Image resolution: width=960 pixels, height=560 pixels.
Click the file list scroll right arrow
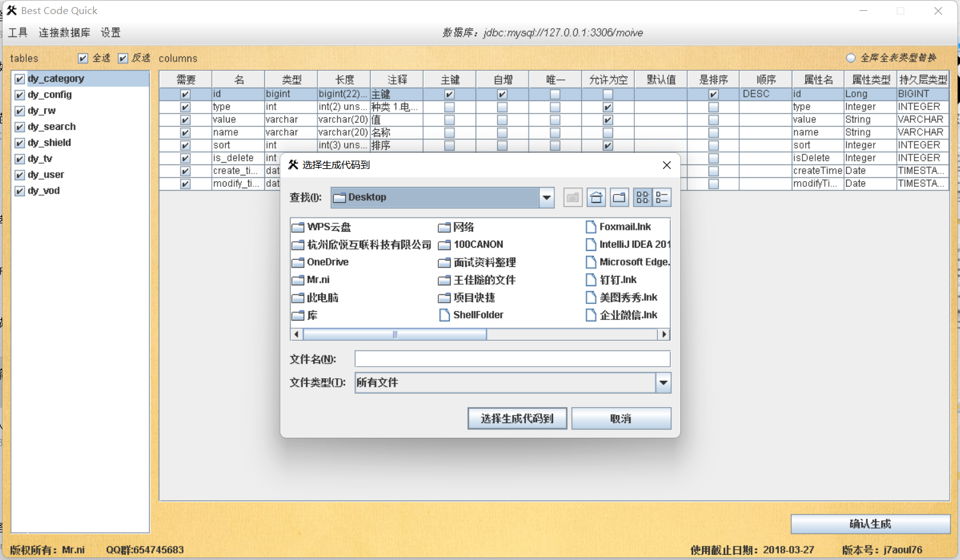pyautogui.click(x=664, y=335)
